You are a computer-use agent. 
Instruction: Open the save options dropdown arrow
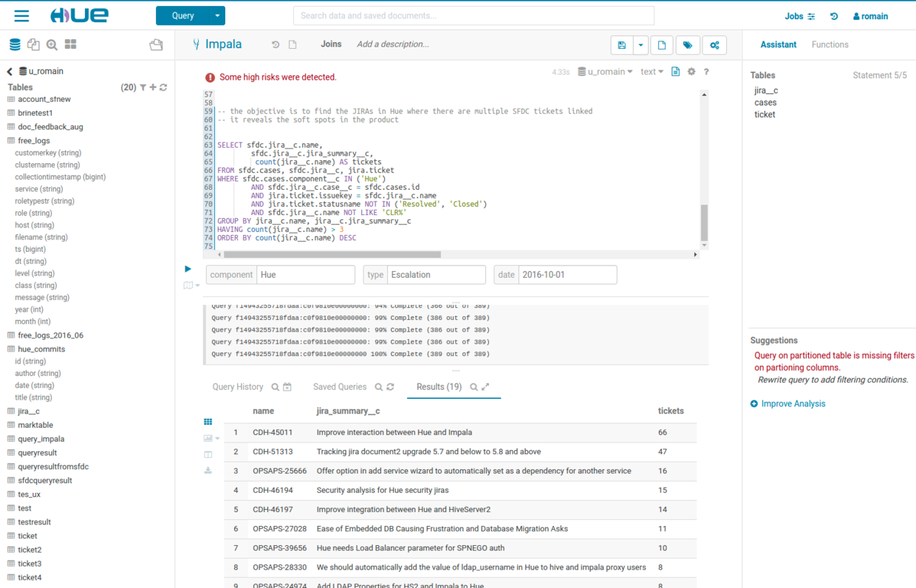[x=640, y=45]
